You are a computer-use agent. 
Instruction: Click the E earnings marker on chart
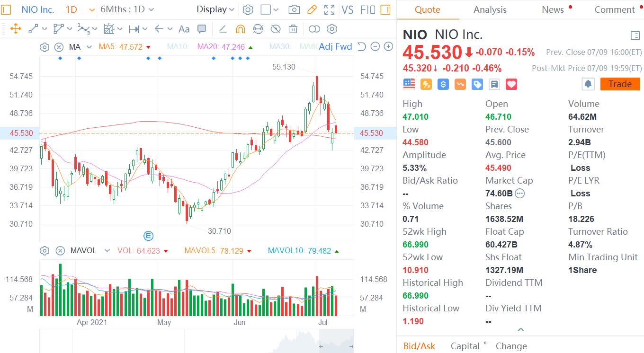click(x=148, y=236)
